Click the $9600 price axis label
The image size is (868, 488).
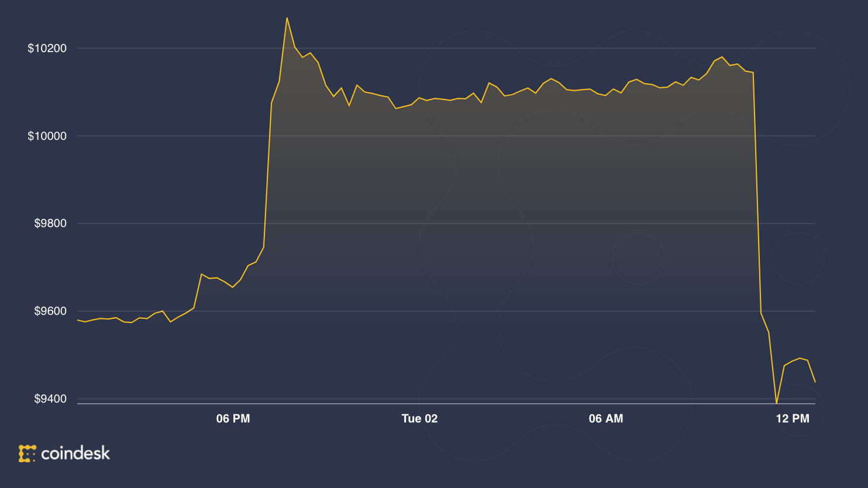[x=50, y=311]
